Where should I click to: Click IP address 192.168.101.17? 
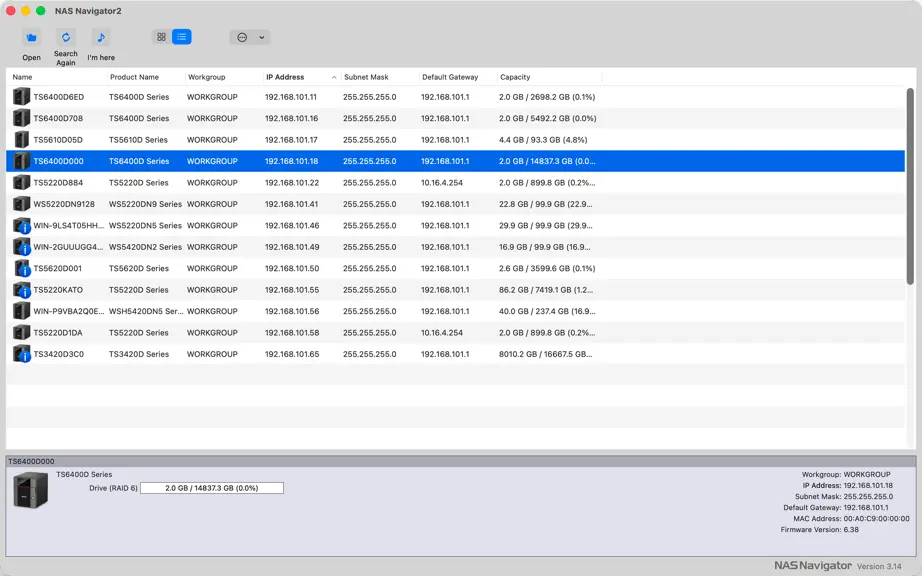(x=291, y=140)
